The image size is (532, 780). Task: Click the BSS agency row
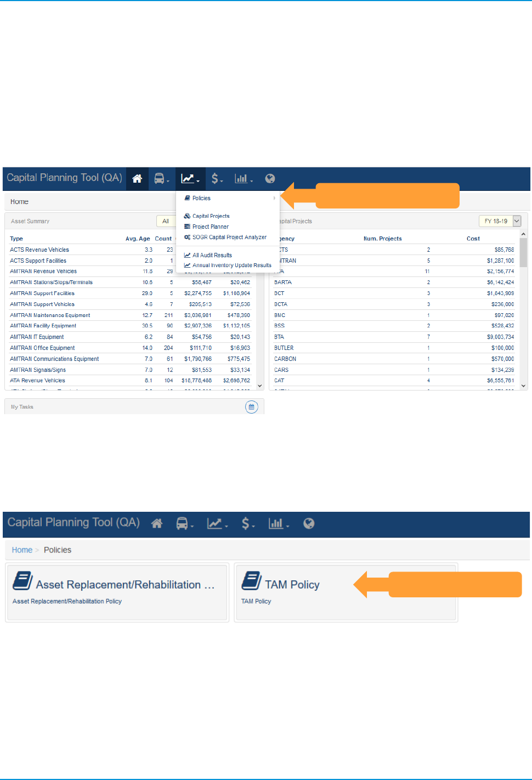click(394, 326)
